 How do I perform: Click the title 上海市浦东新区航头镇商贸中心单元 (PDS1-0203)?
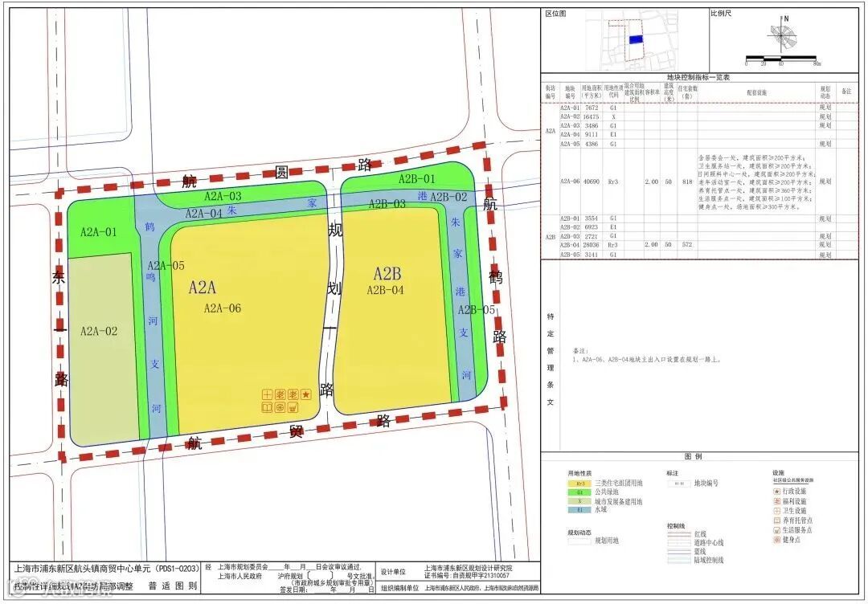tap(106, 568)
